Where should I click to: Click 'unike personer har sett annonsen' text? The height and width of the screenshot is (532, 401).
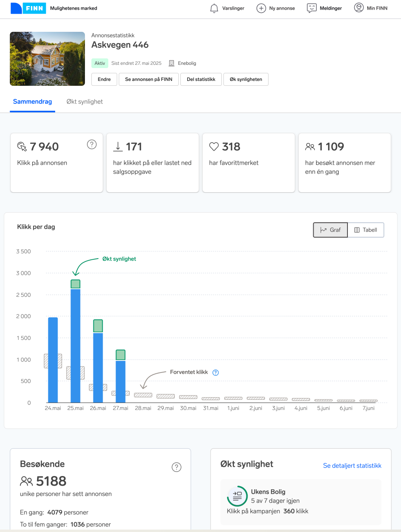point(66,494)
